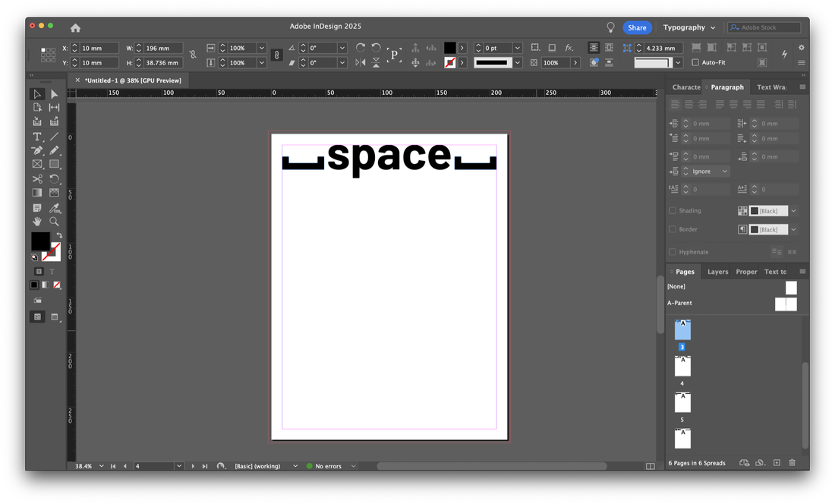Click the fill color swatch in toolbox

(x=40, y=241)
